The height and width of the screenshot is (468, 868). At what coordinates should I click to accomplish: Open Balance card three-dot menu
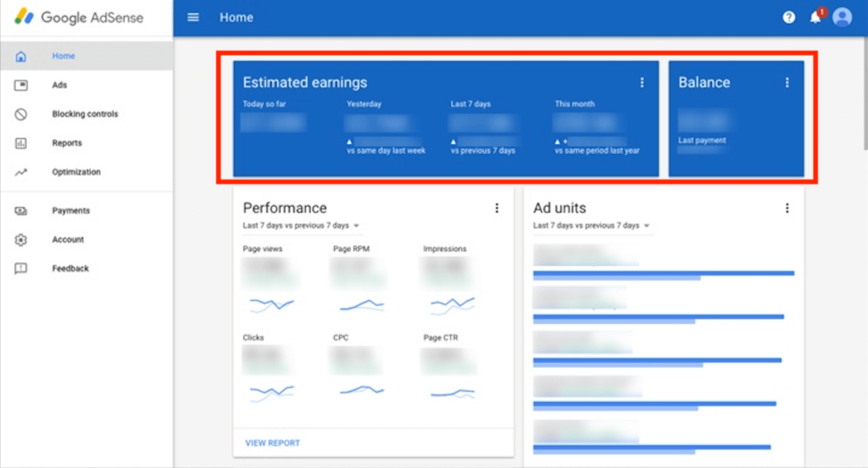coord(787,82)
